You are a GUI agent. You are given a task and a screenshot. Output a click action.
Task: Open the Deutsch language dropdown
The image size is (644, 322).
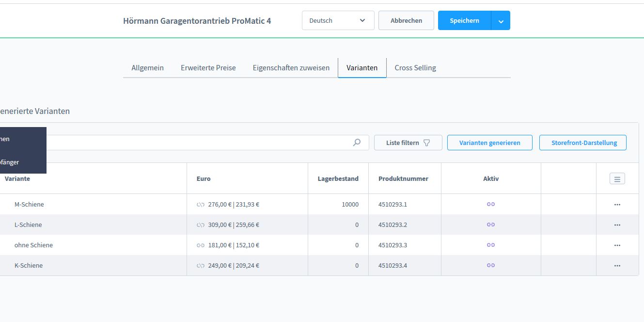(x=338, y=20)
